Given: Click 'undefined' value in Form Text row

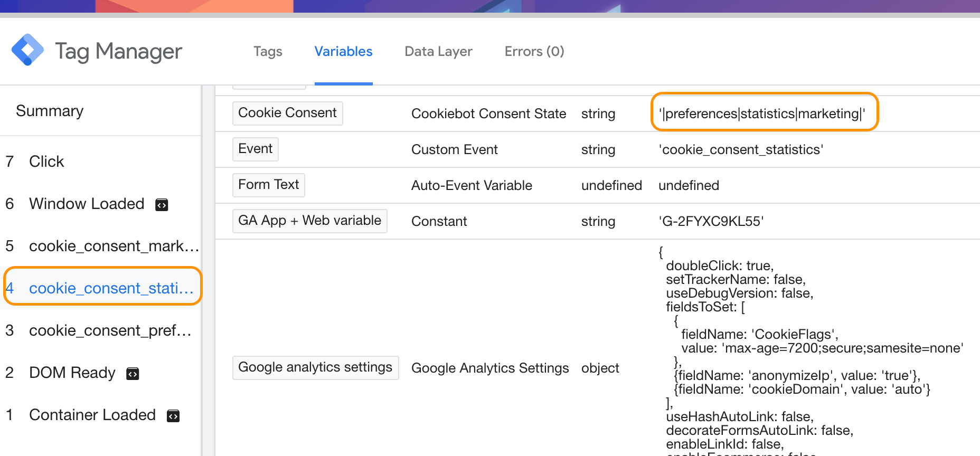Looking at the screenshot, I should pyautogui.click(x=689, y=185).
